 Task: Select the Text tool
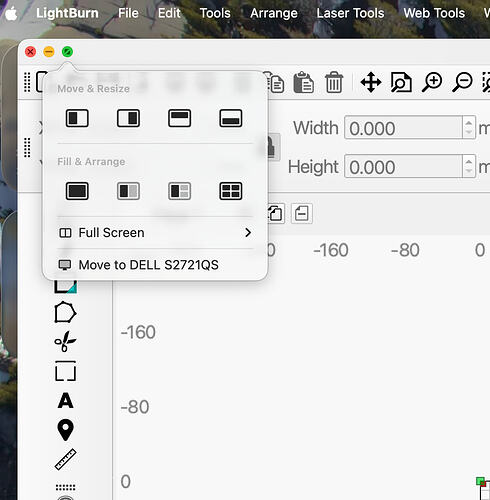(x=65, y=400)
